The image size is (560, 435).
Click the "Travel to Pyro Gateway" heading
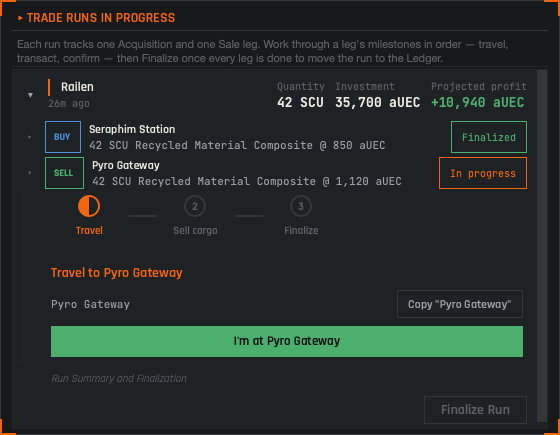tap(116, 273)
